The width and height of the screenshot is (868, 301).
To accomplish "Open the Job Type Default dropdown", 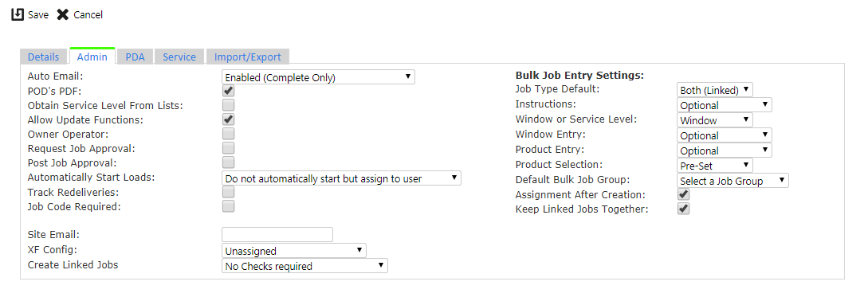I will [715, 90].
